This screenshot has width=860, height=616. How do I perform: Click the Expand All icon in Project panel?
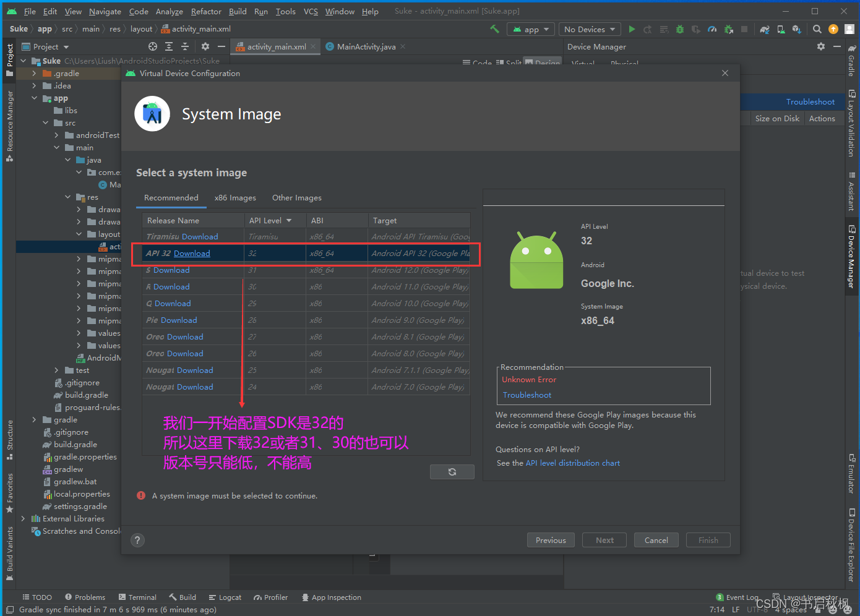coord(169,46)
